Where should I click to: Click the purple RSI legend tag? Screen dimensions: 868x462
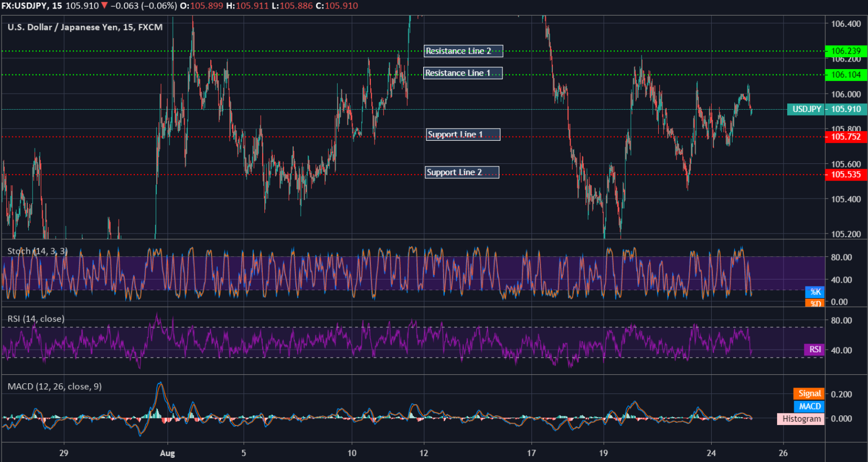[x=814, y=350]
